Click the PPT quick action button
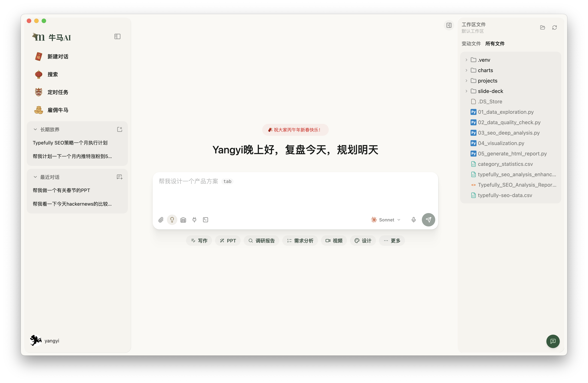This screenshot has height=383, width=588. click(228, 241)
